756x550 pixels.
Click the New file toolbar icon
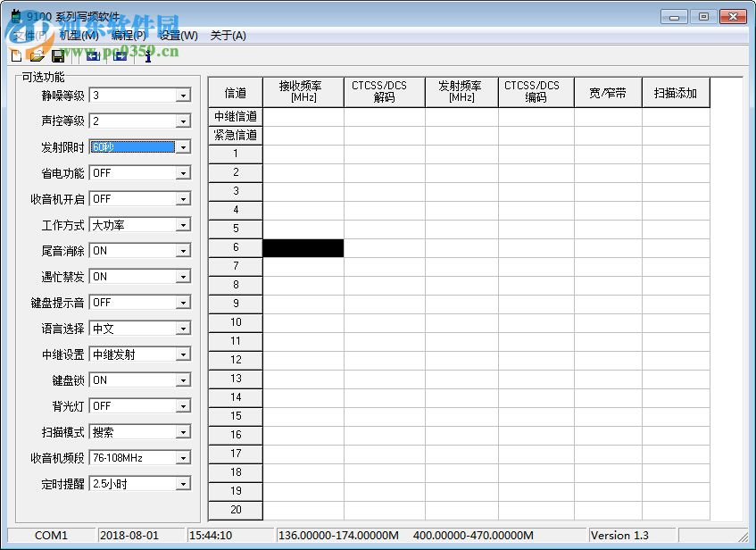coord(16,56)
